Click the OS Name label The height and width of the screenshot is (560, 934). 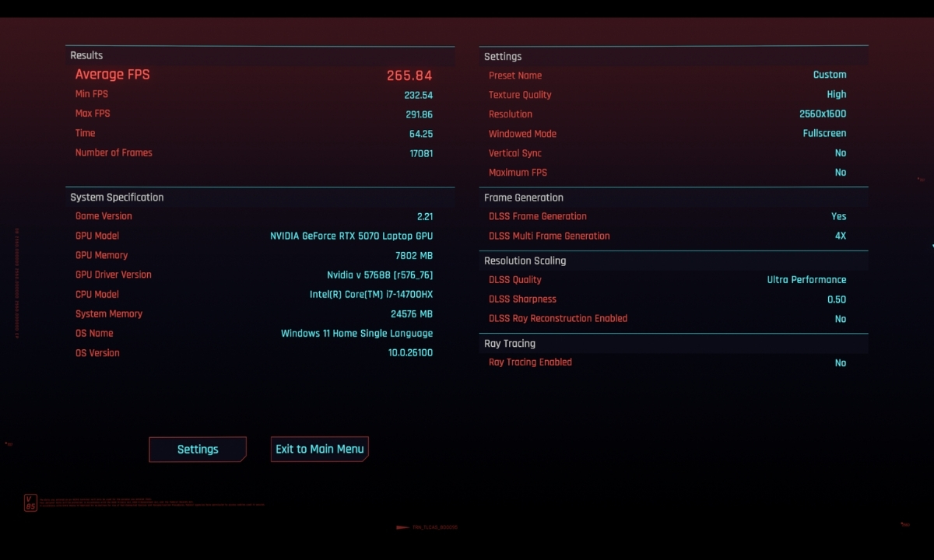(x=94, y=333)
